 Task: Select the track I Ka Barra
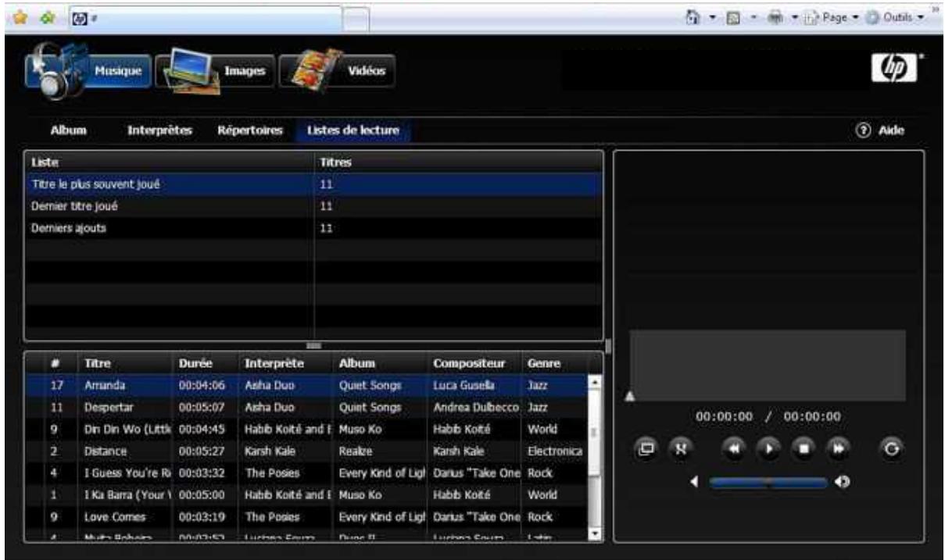[306, 494]
